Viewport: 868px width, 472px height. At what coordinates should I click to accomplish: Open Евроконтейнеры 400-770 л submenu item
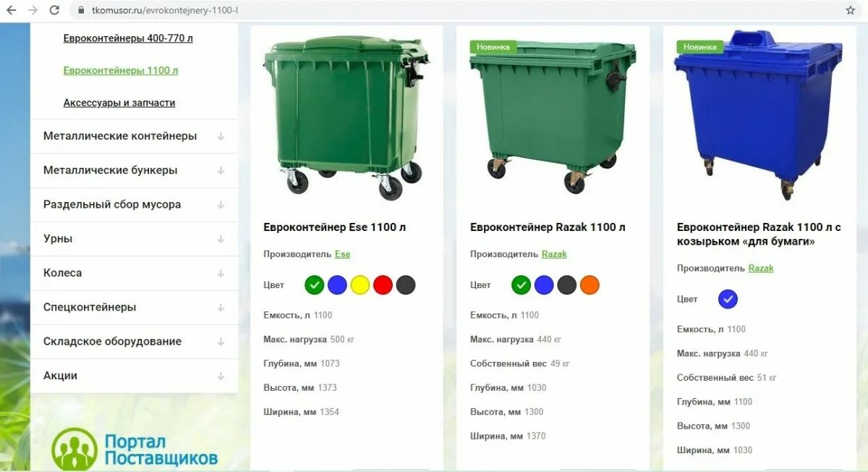[128, 38]
